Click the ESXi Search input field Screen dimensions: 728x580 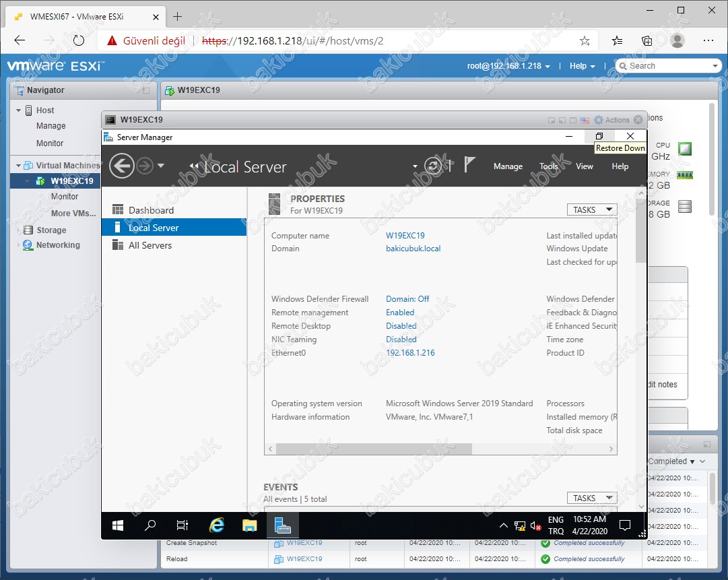click(668, 66)
